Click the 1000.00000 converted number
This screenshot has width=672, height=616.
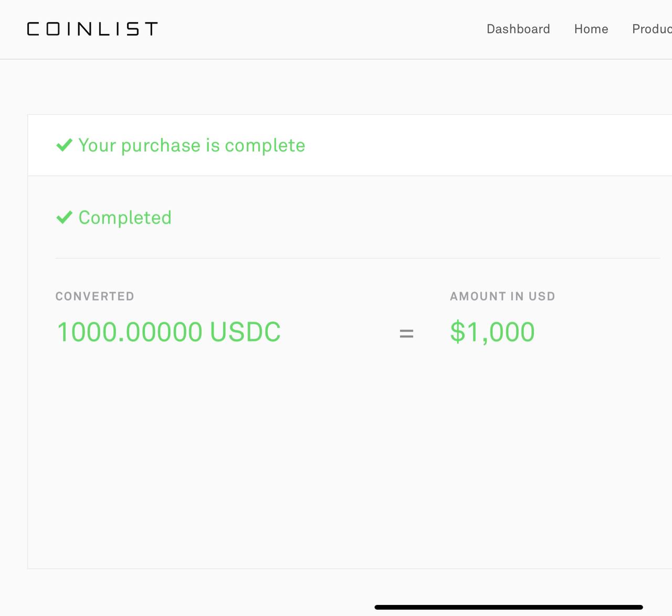(x=130, y=332)
